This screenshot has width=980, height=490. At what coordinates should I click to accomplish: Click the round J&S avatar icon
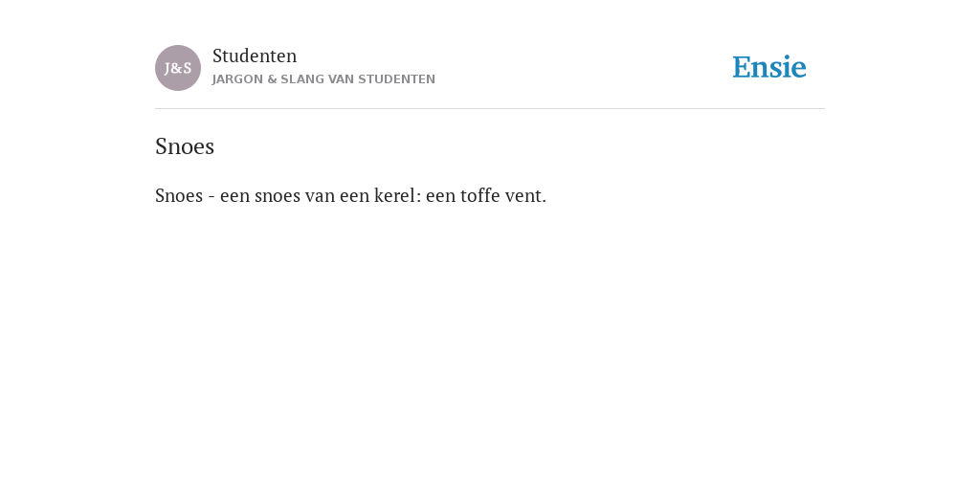coord(178,68)
